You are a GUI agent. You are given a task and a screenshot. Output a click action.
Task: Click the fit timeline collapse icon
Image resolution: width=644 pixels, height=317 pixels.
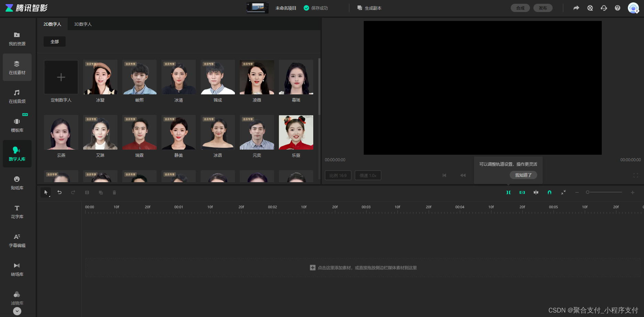[x=563, y=192]
